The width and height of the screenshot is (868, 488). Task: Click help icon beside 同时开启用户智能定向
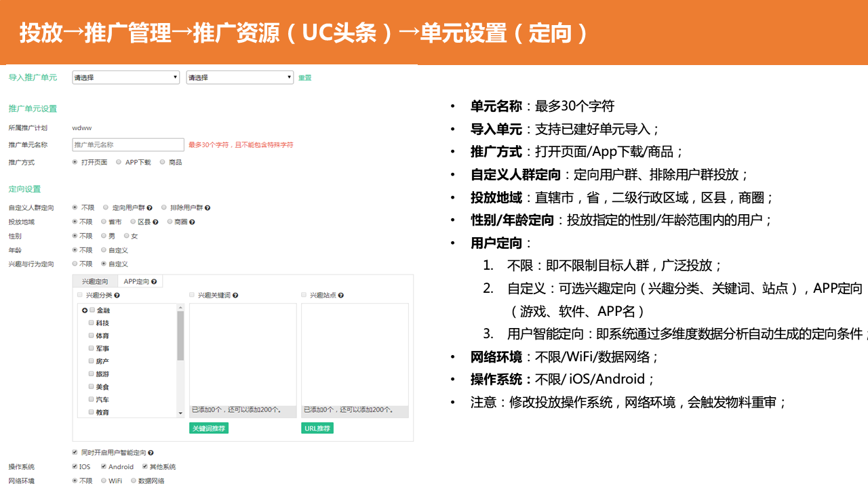point(151,452)
